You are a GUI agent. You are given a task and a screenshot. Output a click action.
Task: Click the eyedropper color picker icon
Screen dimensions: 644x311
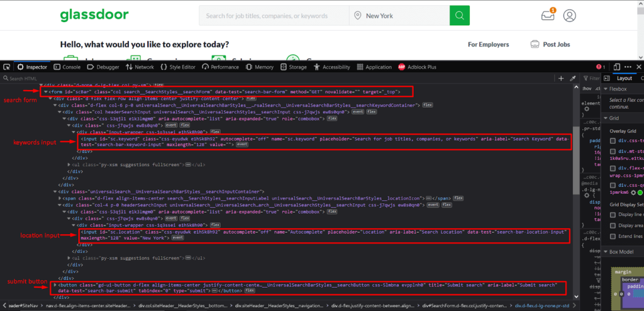(573, 78)
